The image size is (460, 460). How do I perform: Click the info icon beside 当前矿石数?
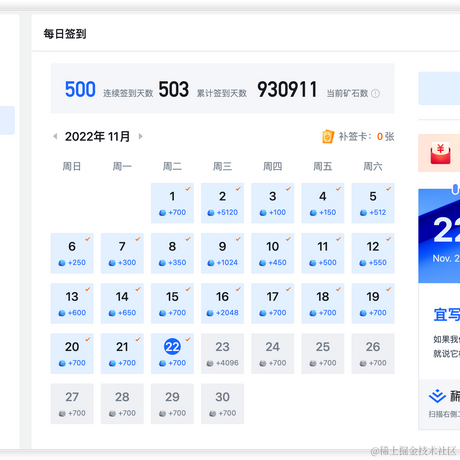[x=375, y=94]
